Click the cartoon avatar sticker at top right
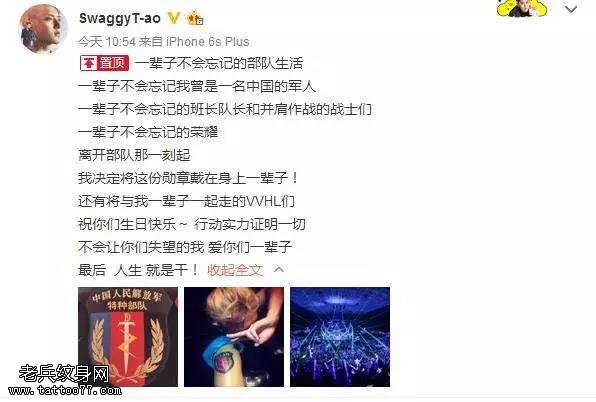 pos(522,8)
